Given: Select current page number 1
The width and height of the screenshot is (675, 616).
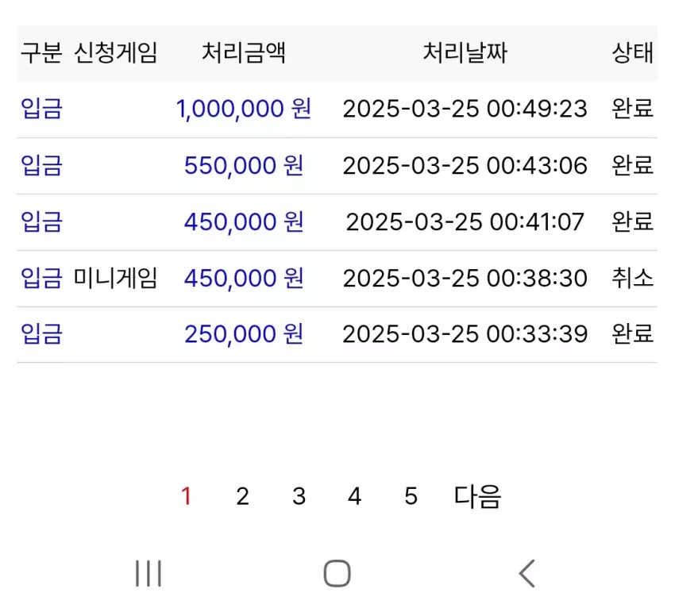Looking at the screenshot, I should [x=186, y=496].
